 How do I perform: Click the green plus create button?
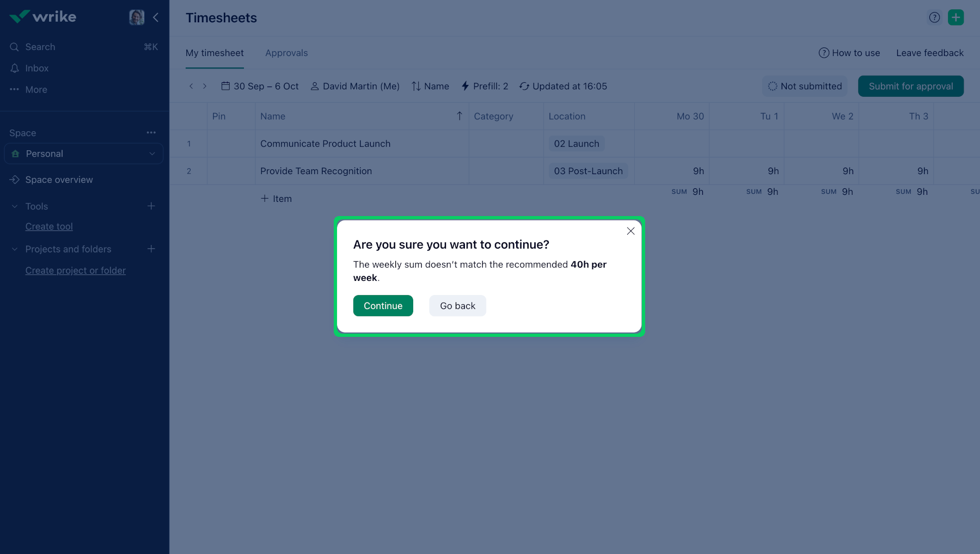coord(955,17)
